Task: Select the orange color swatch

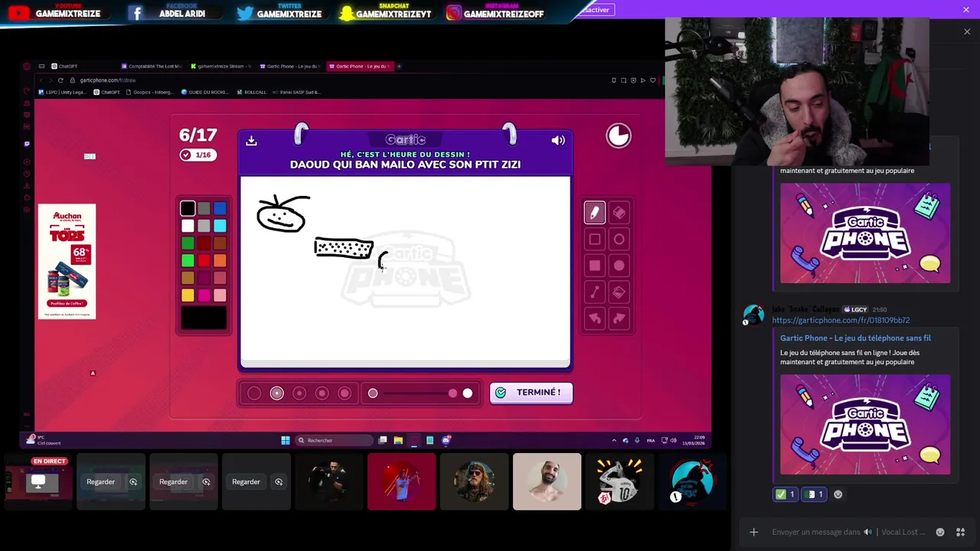Action: pyautogui.click(x=220, y=261)
